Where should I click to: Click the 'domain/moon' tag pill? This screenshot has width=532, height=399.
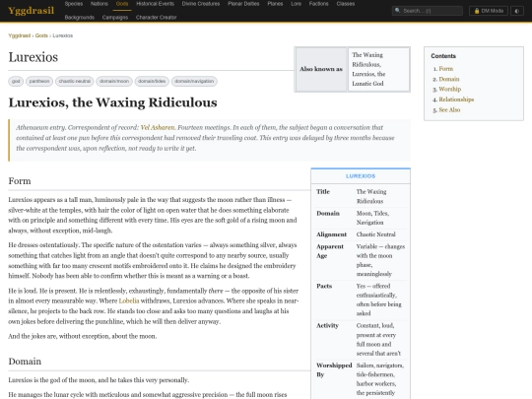click(114, 82)
